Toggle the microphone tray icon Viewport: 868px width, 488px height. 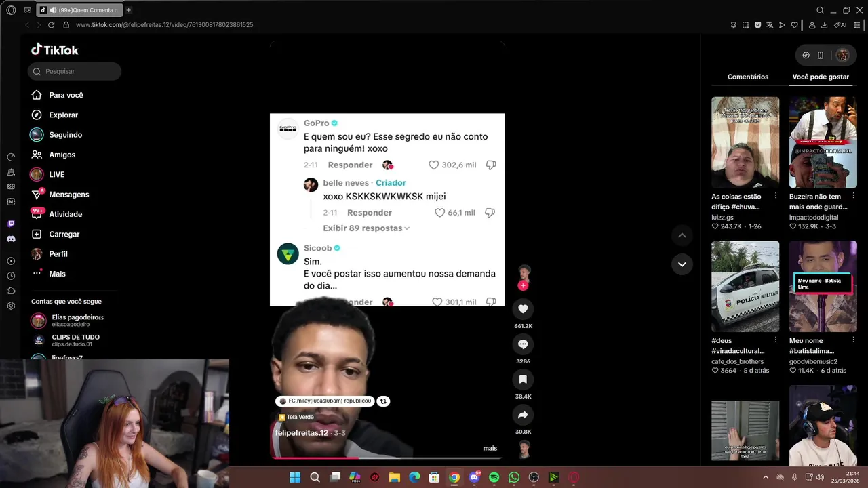tap(794, 477)
